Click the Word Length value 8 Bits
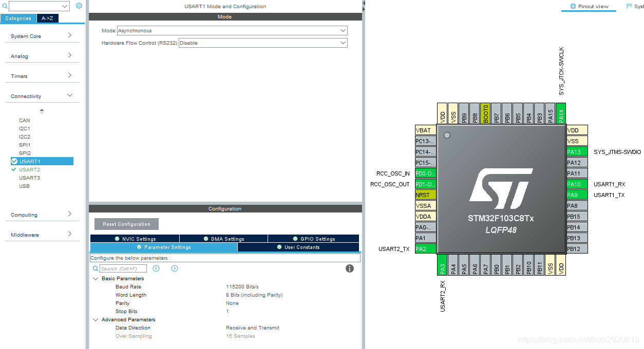This screenshot has height=349, width=644. 254,295
